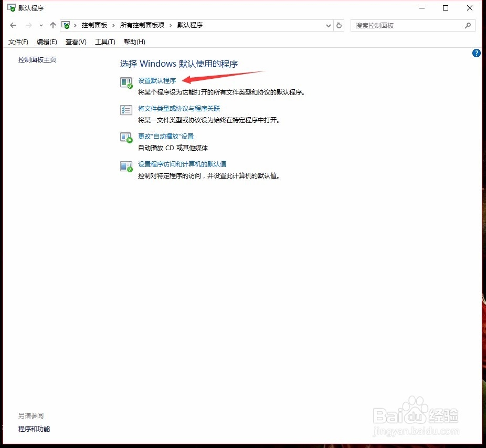This screenshot has width=486, height=448.
Task: Open the recent pages chevron beside the navigation arrows
Action: point(41,25)
